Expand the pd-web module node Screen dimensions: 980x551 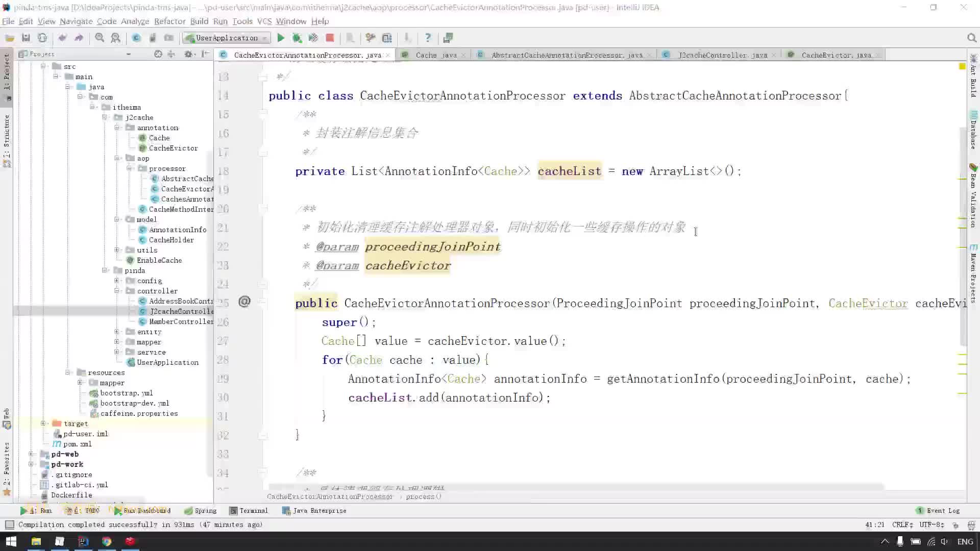(x=31, y=454)
